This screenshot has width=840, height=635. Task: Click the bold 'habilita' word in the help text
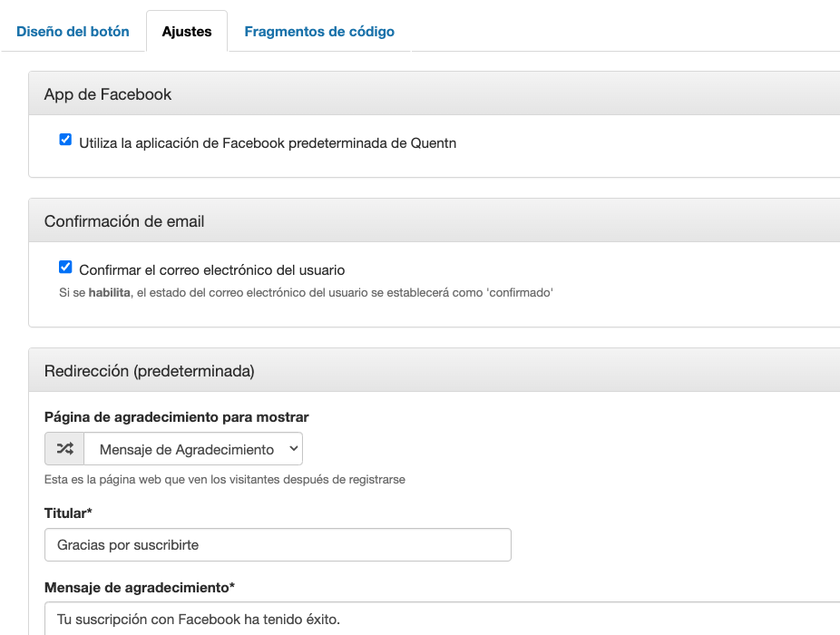(x=109, y=293)
